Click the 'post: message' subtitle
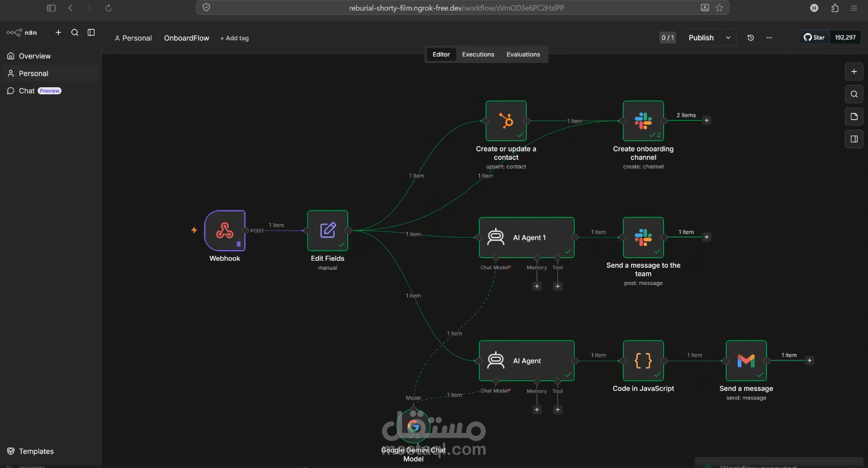 coord(643,283)
